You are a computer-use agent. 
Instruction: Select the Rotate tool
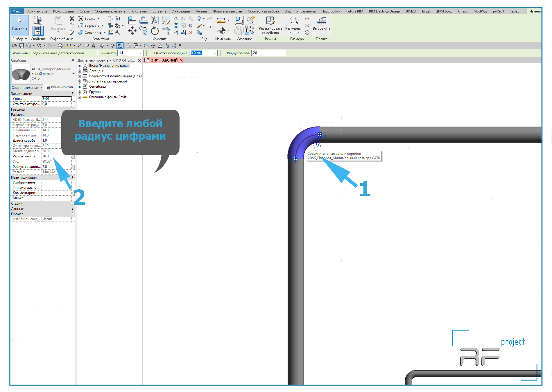[155, 31]
